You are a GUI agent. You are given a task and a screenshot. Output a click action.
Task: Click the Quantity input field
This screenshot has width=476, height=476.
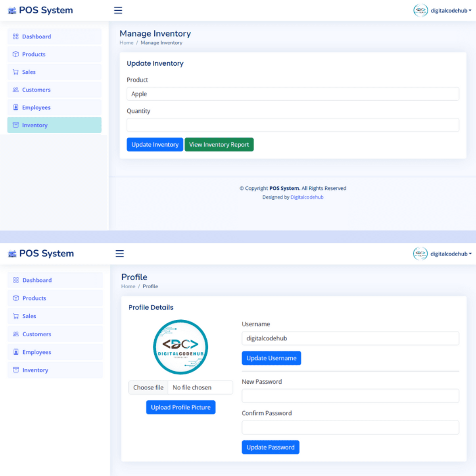click(x=293, y=125)
